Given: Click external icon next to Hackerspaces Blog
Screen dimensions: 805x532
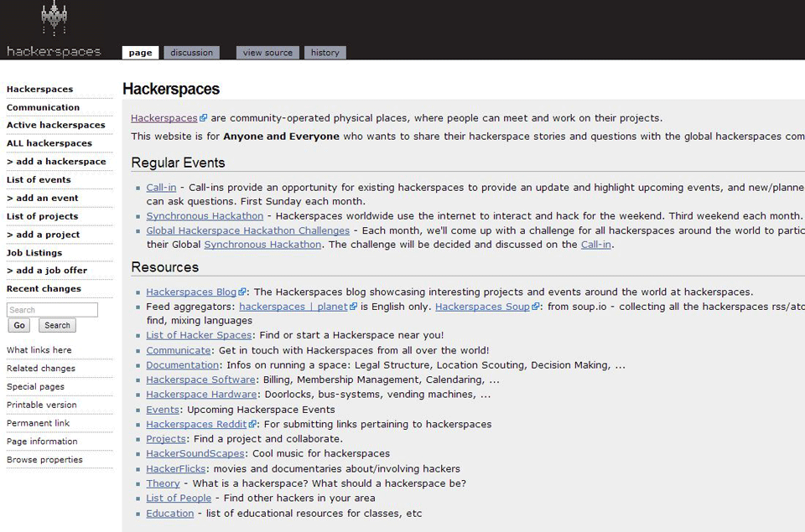Looking at the screenshot, I should pyautogui.click(x=242, y=292).
